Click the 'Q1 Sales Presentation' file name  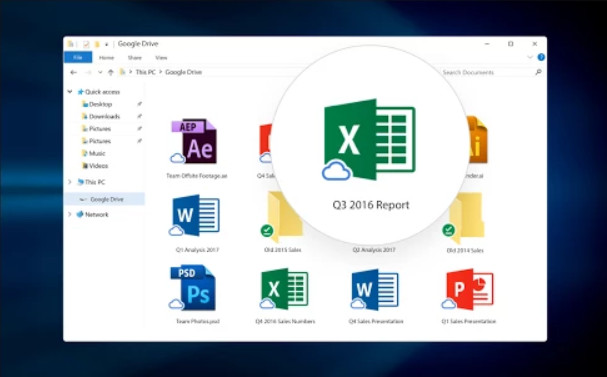click(x=468, y=321)
